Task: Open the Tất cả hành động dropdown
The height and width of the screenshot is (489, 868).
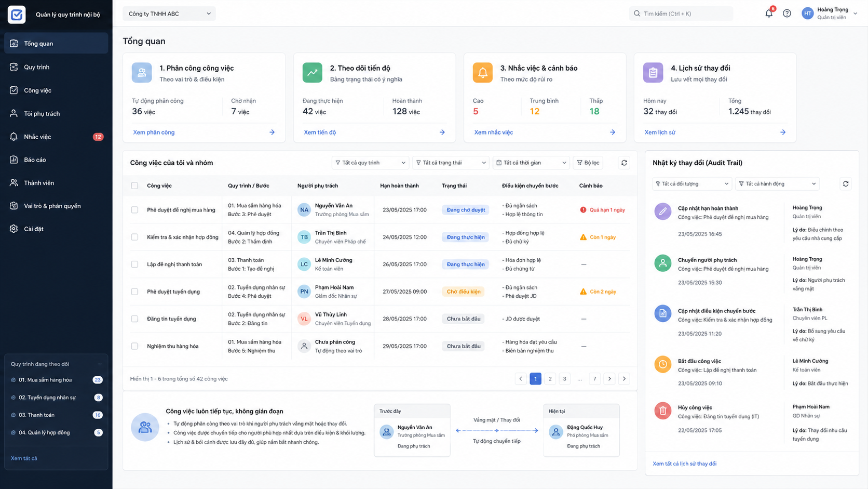Action: [777, 183]
